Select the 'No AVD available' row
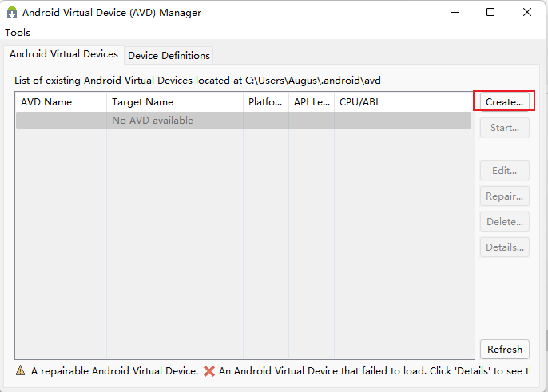 (x=244, y=121)
